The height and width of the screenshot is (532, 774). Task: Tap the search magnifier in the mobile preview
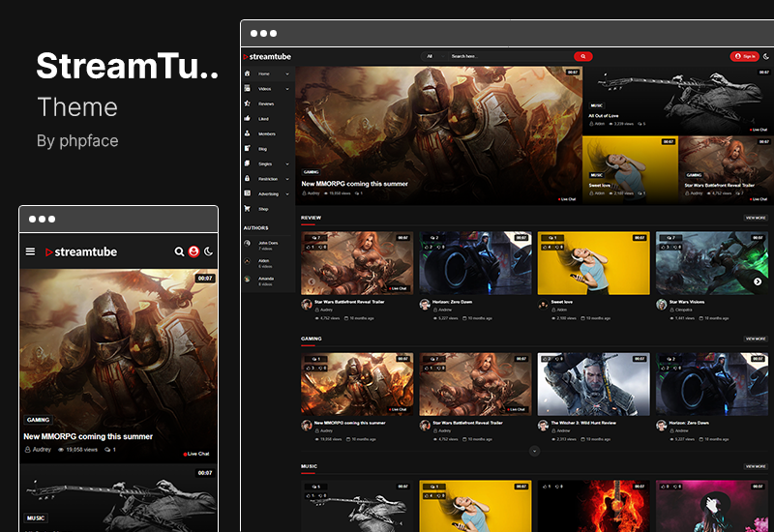pos(179,251)
